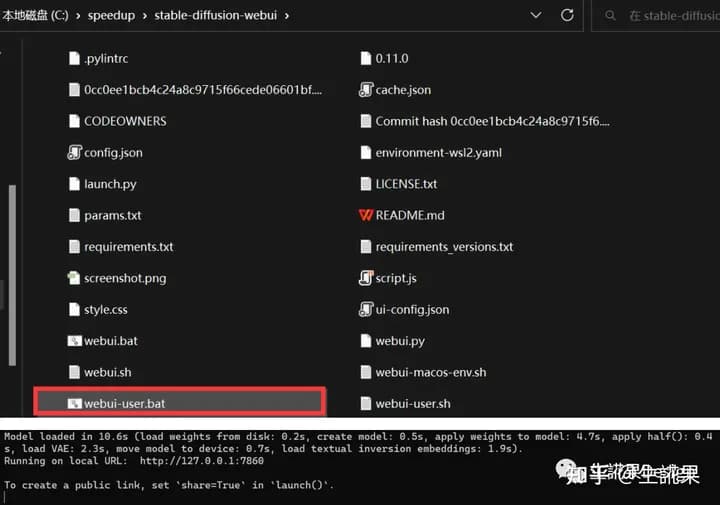Expand the chevron after speedup in path

[x=145, y=16]
